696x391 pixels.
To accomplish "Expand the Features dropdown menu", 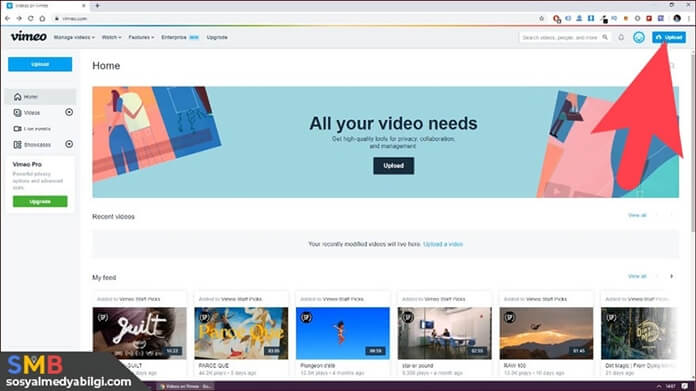I will coord(141,38).
